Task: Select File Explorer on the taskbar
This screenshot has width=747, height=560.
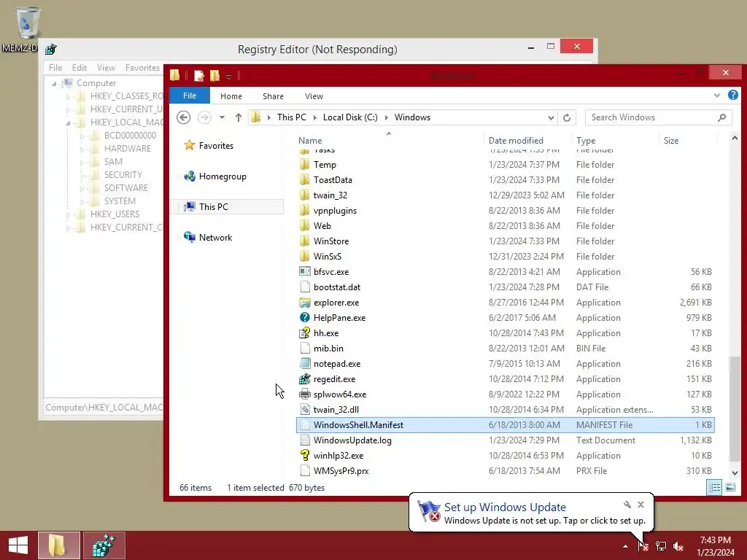Action: click(58, 545)
